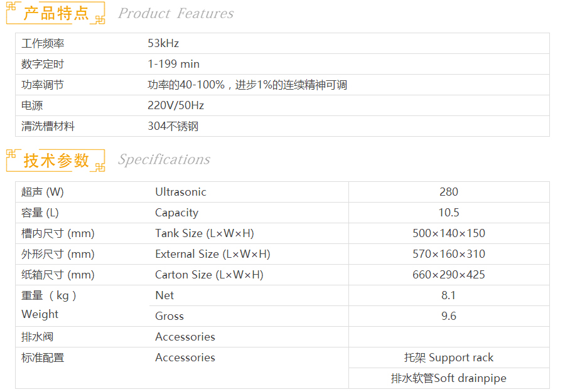Click the 9.6 gross weight value
This screenshot has height=392, width=565.
point(449,316)
